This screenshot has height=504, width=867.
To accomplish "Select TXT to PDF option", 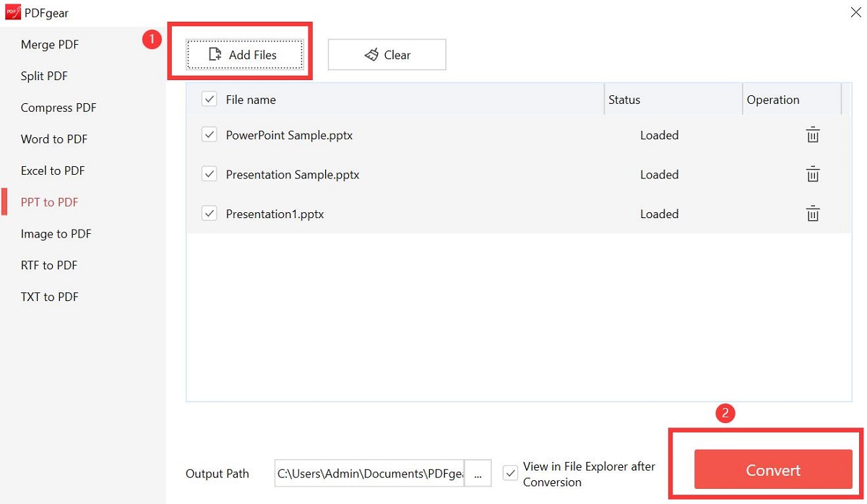I will coord(50,297).
